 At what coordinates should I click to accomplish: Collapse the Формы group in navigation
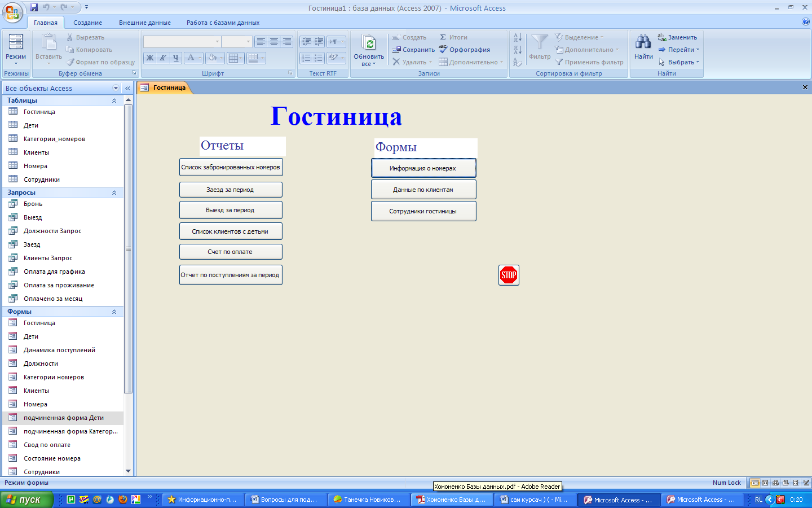114,312
